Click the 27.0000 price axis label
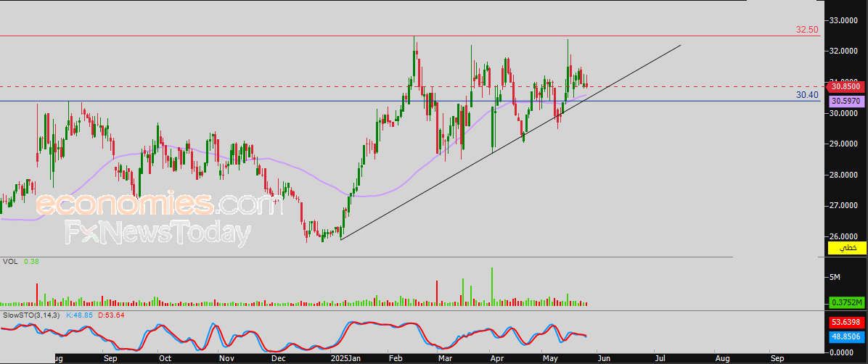This screenshot has height=364, width=868. point(844,206)
